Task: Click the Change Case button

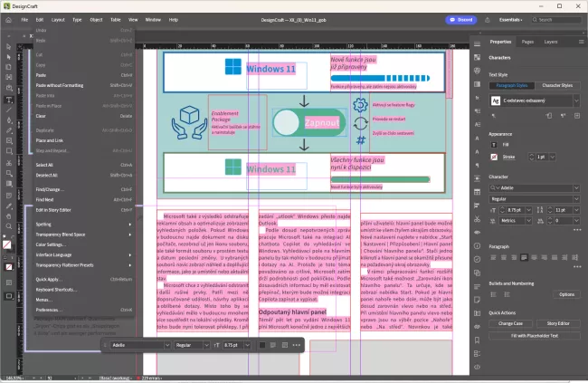Action: 510,323
